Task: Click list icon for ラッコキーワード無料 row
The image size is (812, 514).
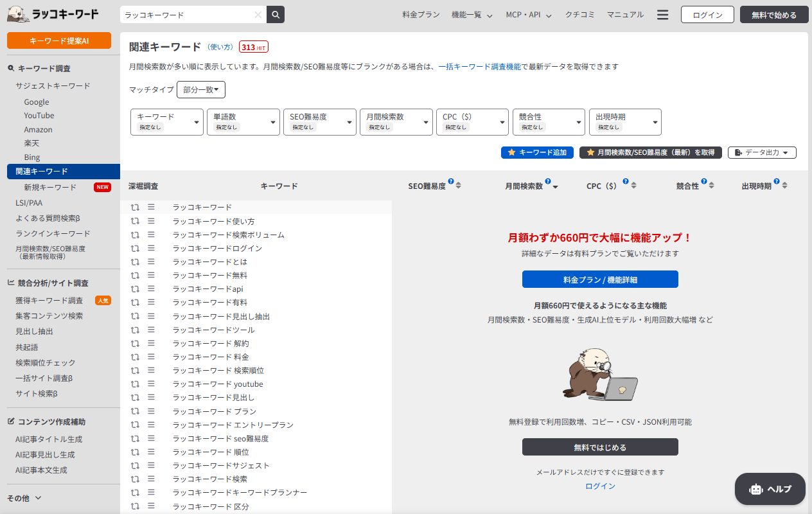Action: pyautogui.click(x=152, y=275)
